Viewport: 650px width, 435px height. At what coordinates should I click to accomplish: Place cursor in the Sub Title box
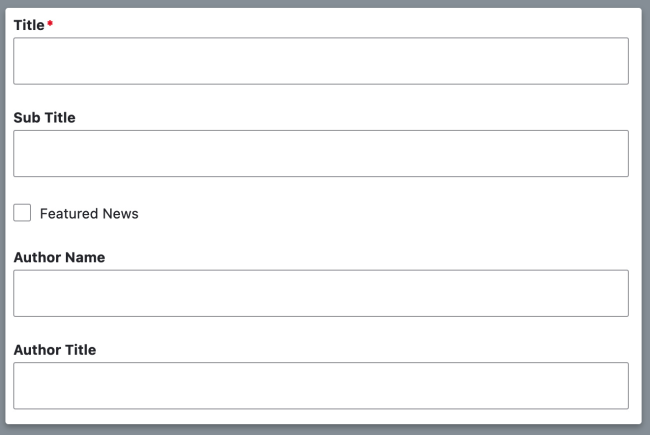point(320,153)
